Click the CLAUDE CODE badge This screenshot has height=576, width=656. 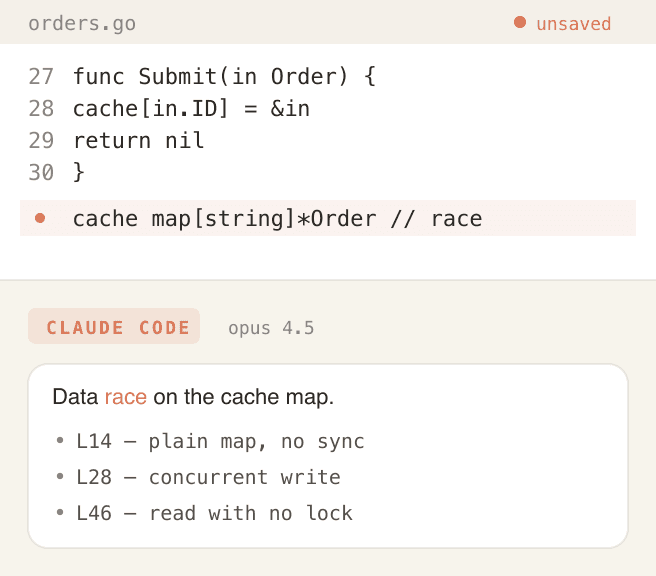(114, 326)
